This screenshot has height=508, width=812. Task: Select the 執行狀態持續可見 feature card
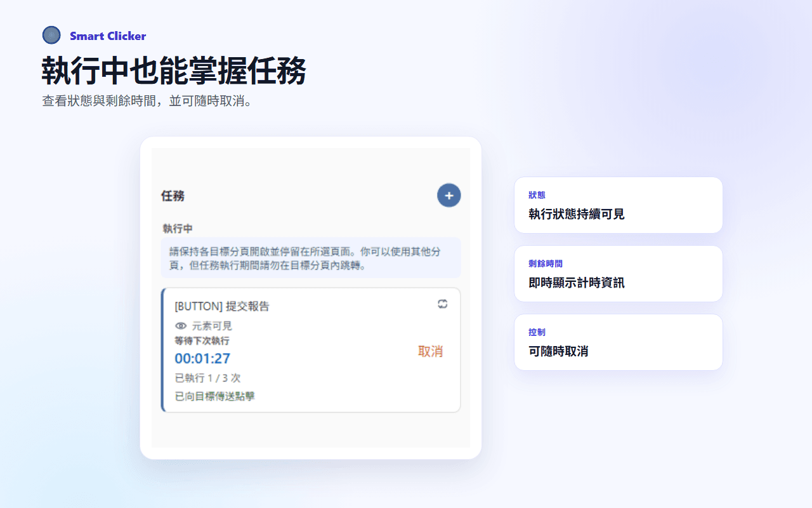[x=619, y=205]
